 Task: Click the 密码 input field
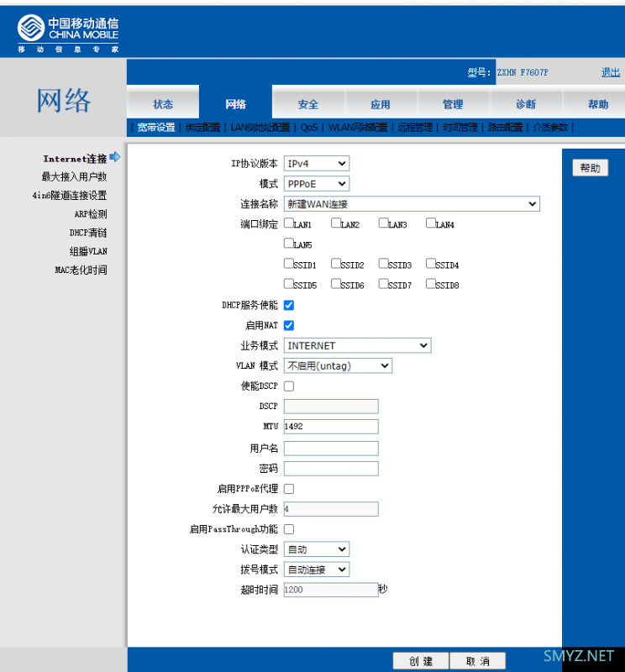click(x=331, y=469)
